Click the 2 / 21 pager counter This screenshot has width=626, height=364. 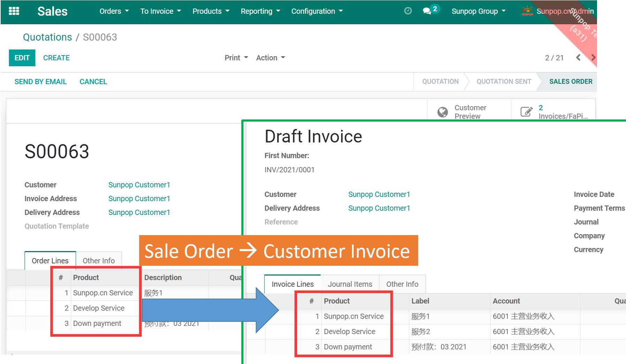click(554, 58)
